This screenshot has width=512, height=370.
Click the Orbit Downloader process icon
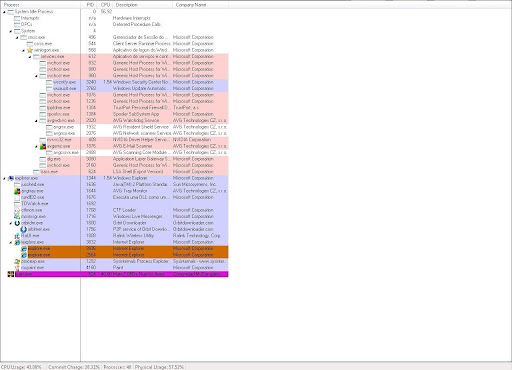click(17, 223)
